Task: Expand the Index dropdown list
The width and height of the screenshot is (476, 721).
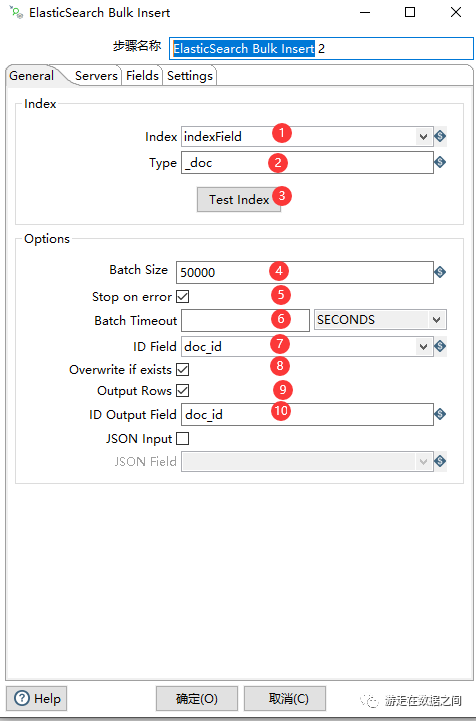Action: pos(423,137)
